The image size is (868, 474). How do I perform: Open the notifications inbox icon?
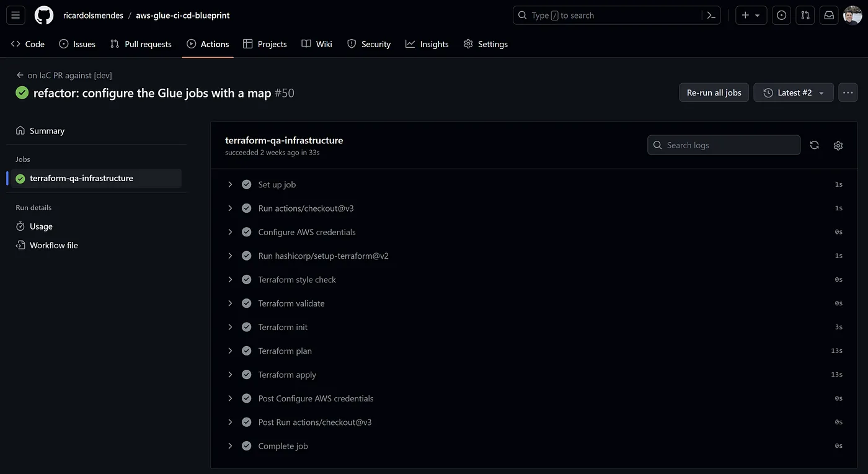[829, 15]
